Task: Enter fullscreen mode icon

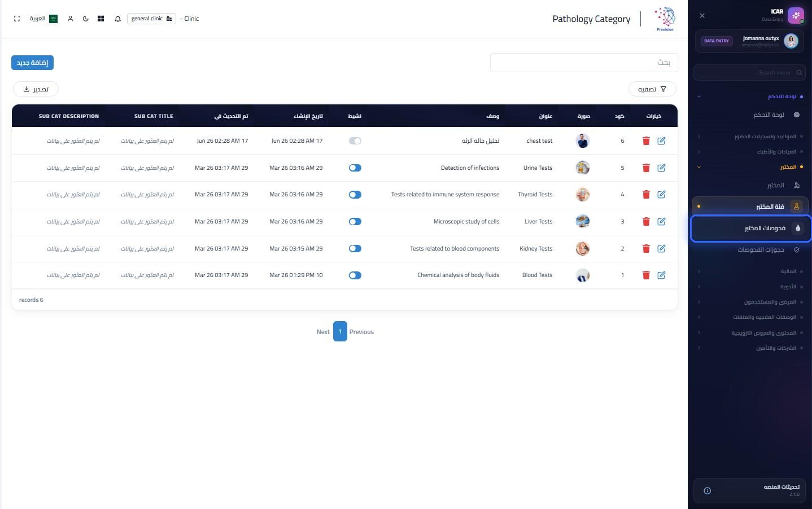Action: (17, 19)
